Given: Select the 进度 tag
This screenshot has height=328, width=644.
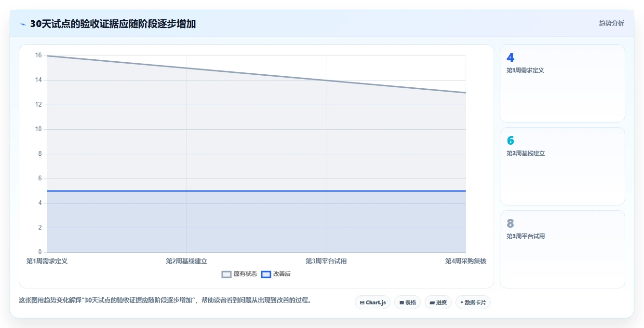Looking at the screenshot, I should point(438,302).
